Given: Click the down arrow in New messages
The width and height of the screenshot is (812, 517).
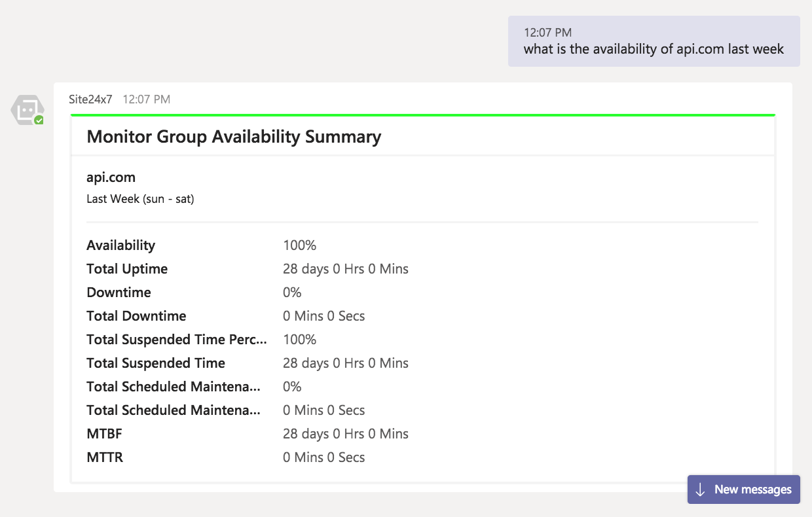Looking at the screenshot, I should click(x=700, y=490).
